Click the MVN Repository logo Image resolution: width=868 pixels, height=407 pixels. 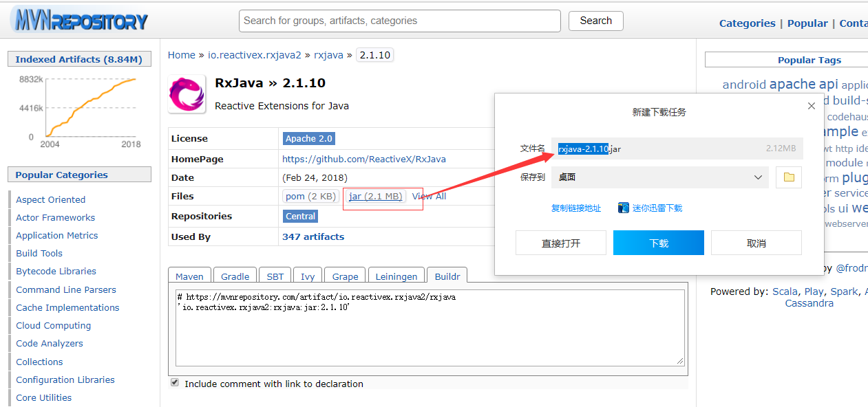click(x=80, y=21)
